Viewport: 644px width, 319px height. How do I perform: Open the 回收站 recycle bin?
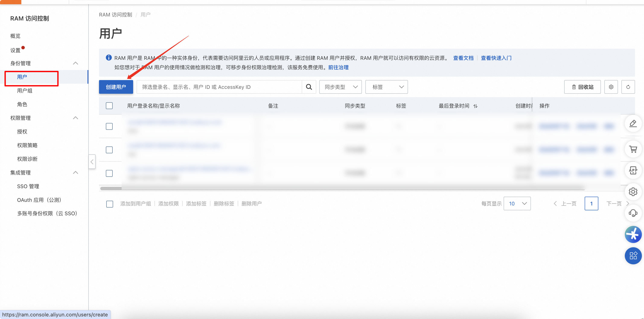582,87
